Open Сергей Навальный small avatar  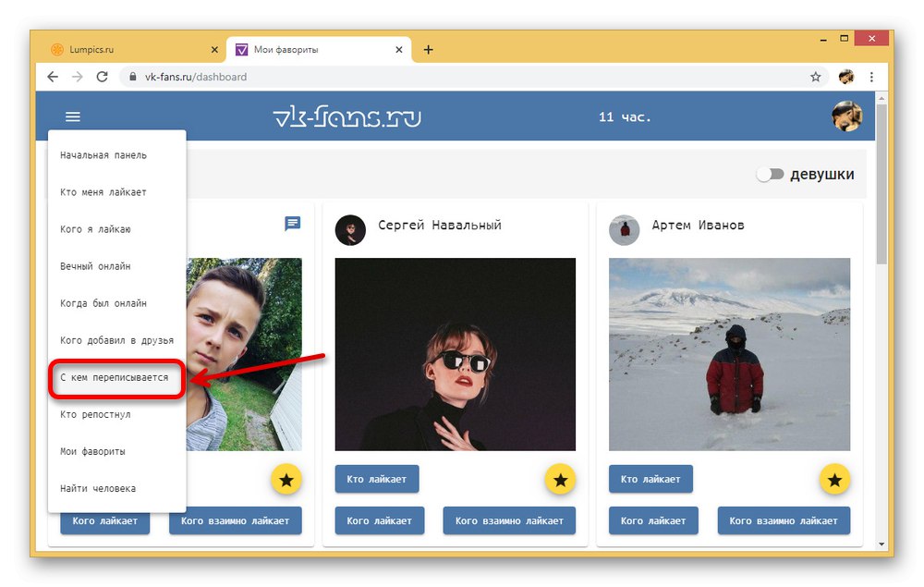350,230
